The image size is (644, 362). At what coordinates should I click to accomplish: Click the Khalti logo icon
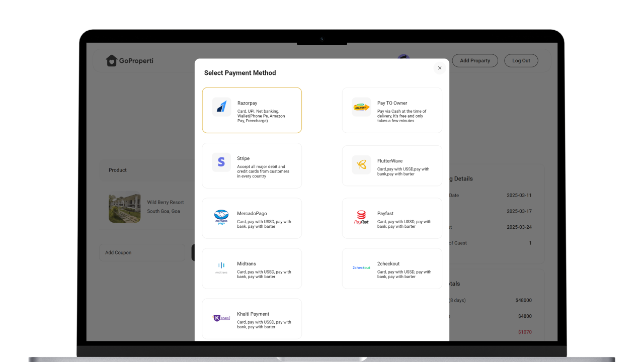221,318
